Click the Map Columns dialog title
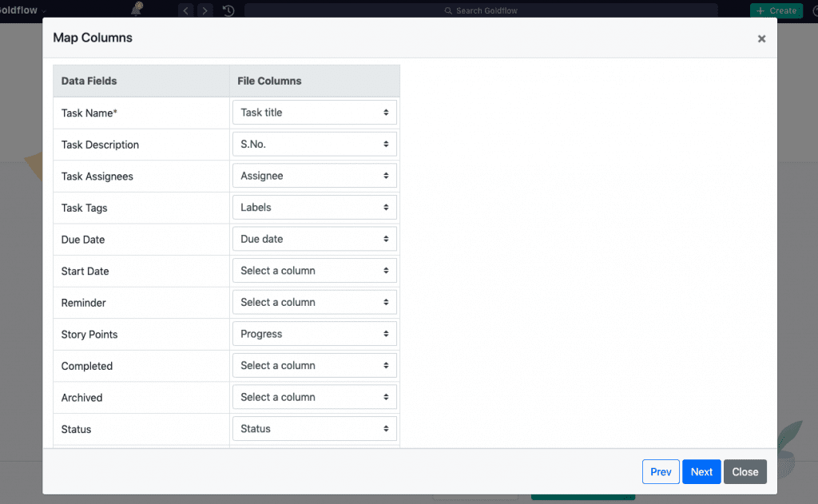Screen dimensions: 818x504 93,38
